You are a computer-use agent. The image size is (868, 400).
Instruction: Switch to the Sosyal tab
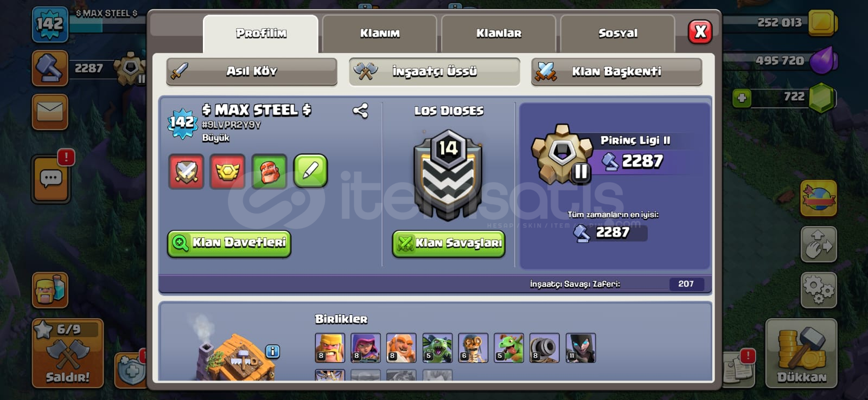(618, 33)
